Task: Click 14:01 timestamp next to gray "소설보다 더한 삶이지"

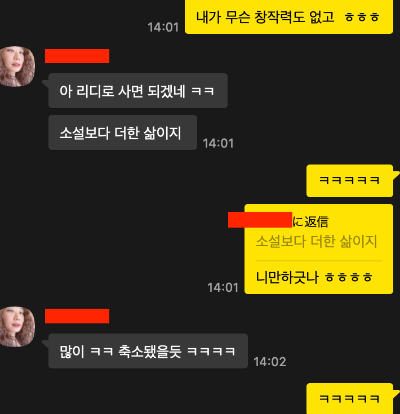Action: pos(218,144)
